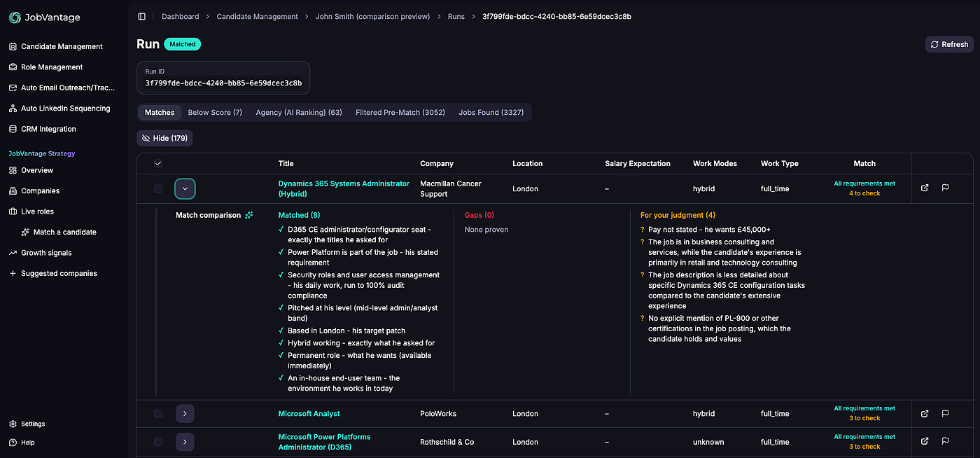
Task: Click the JobVantage logo icon
Action: pyautogui.click(x=15, y=18)
